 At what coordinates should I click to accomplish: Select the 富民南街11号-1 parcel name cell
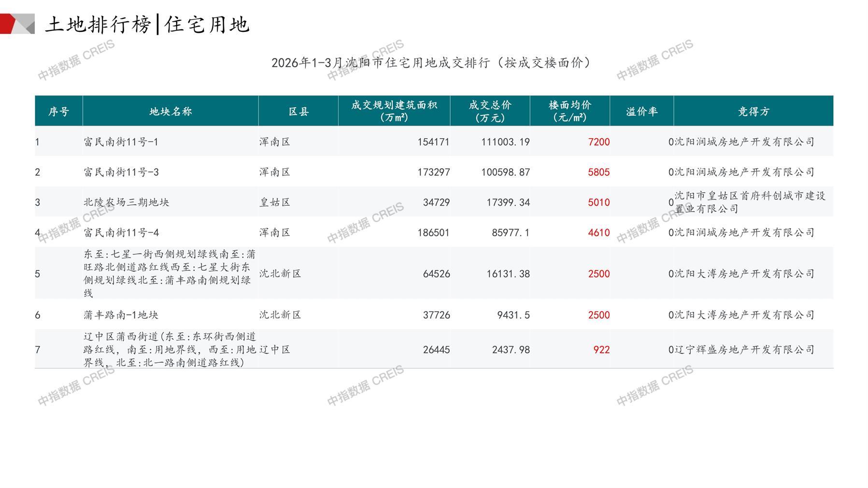click(121, 142)
